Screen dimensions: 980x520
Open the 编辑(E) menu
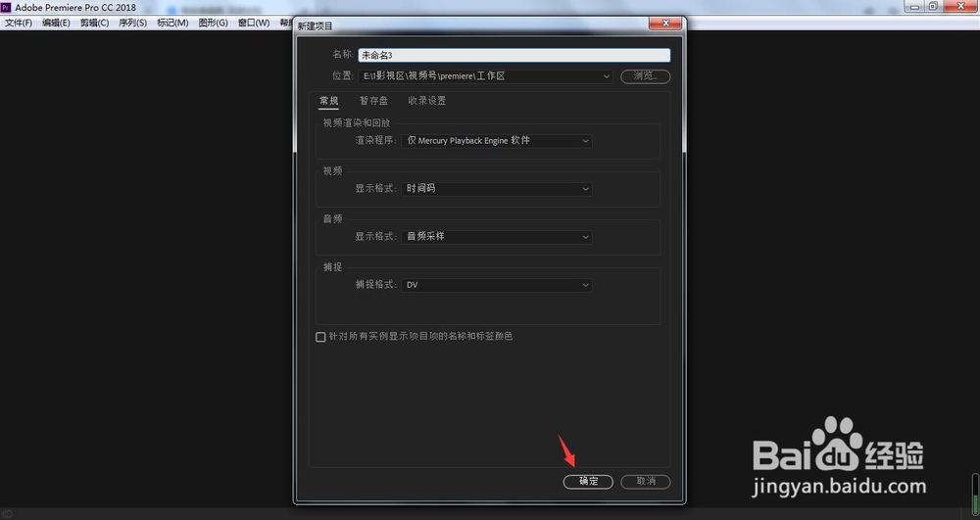click(x=56, y=24)
